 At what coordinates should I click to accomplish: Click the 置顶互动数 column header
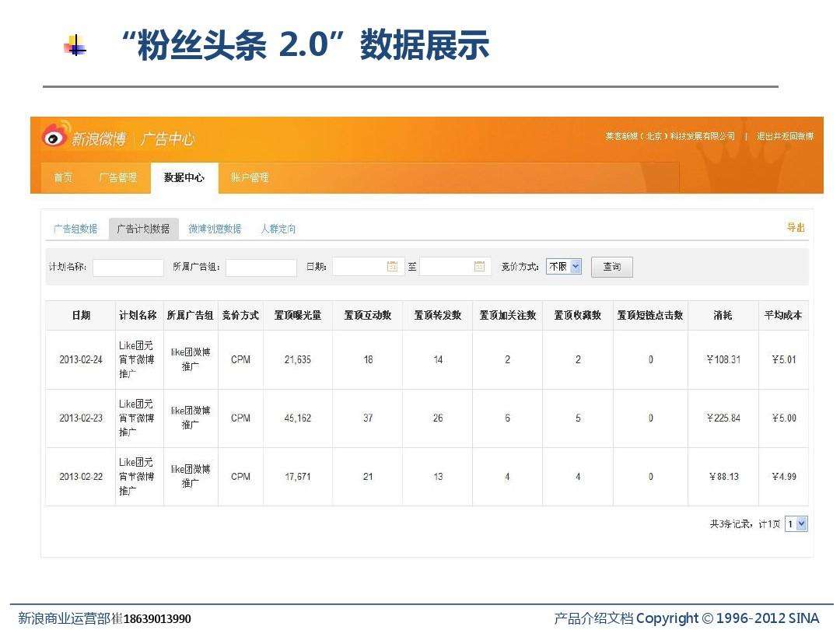[x=367, y=315]
